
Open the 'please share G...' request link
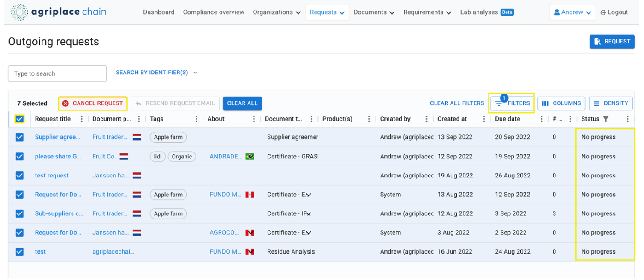click(59, 157)
